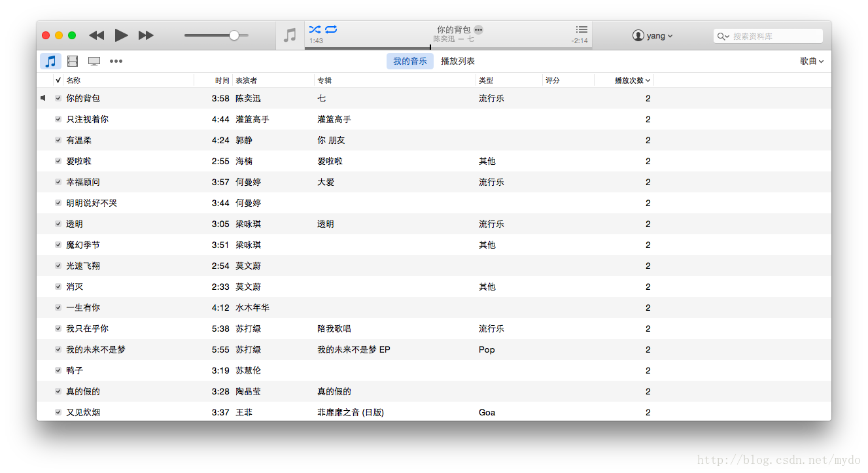Select the song 又见炊烟
The width and height of the screenshot is (868, 473).
coord(83,412)
